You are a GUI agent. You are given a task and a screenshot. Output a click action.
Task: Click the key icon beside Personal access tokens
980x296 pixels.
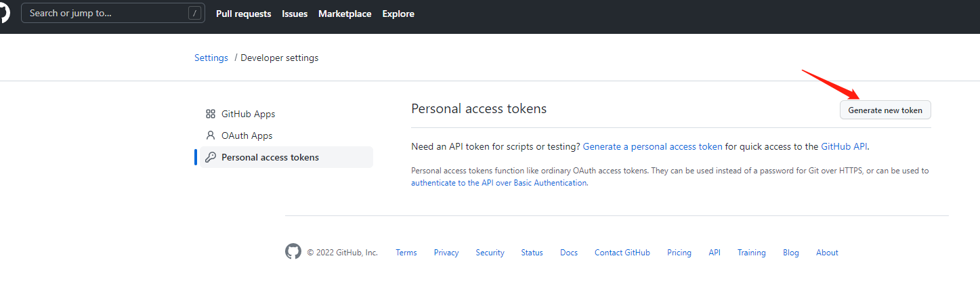(210, 157)
